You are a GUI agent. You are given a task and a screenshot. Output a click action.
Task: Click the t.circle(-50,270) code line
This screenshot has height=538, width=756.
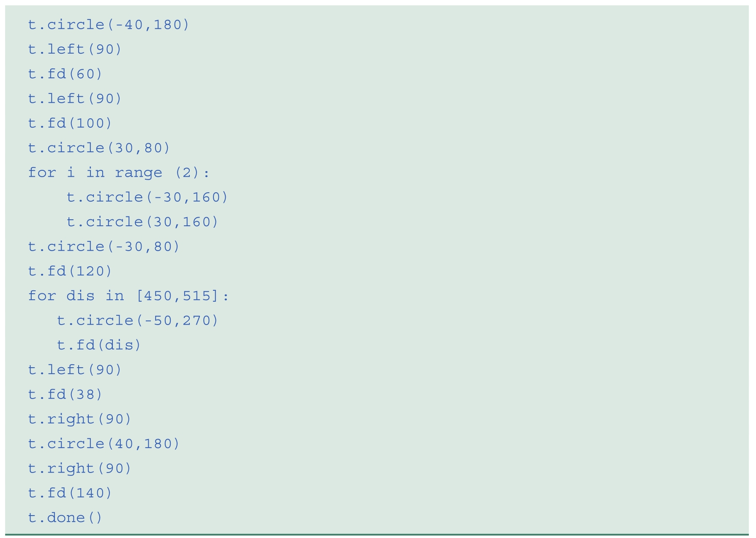coord(137,321)
